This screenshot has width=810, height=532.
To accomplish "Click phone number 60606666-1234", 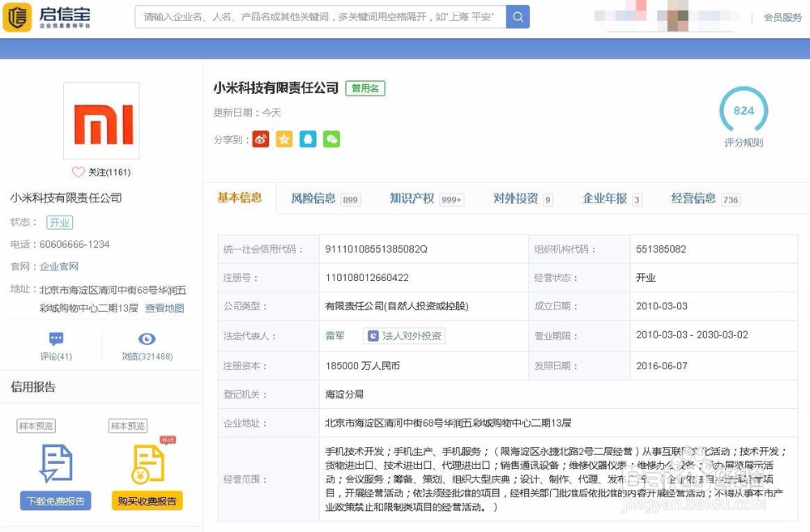I will (x=75, y=245).
